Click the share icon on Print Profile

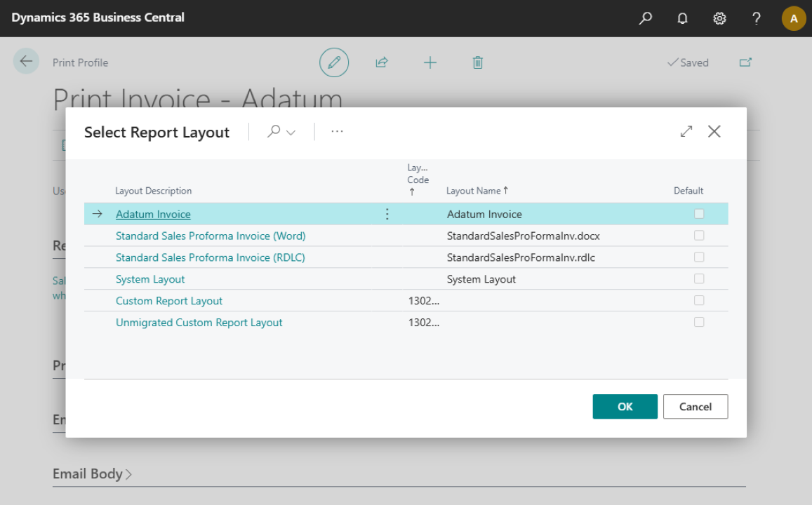[382, 62]
